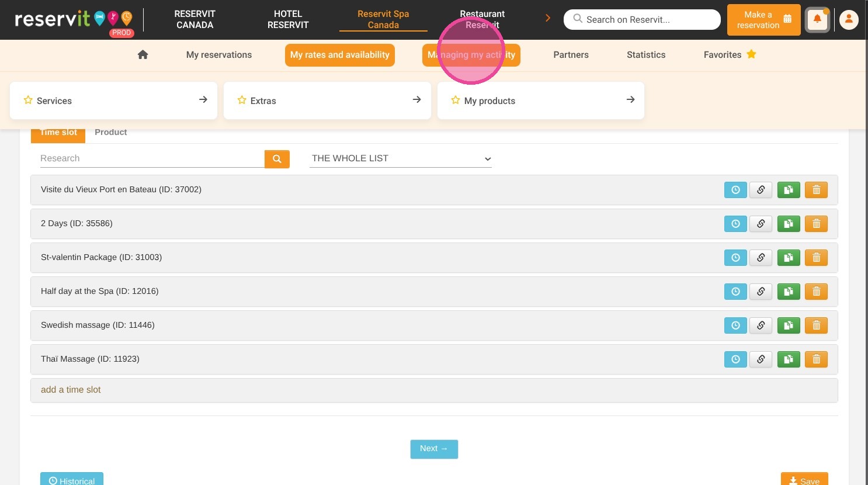
Task: Focus the Search on Reservit field
Action: pyautogui.click(x=642, y=19)
